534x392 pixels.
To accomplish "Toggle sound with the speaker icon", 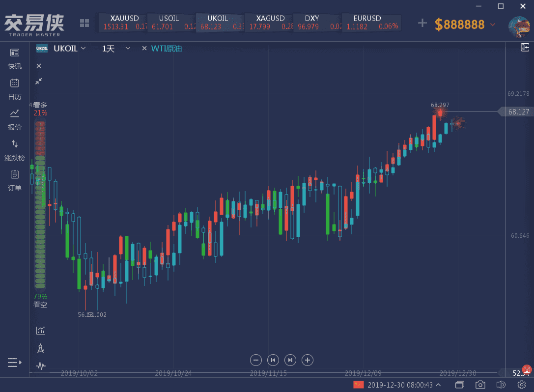I will 501,385.
